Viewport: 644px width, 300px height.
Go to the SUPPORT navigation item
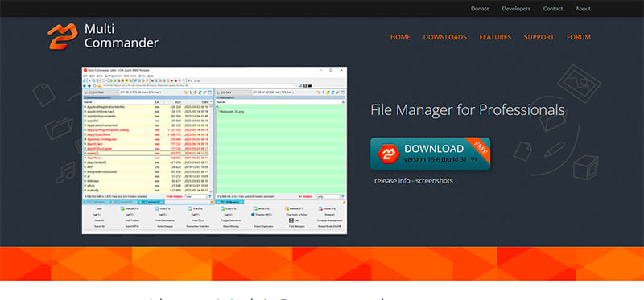[539, 37]
